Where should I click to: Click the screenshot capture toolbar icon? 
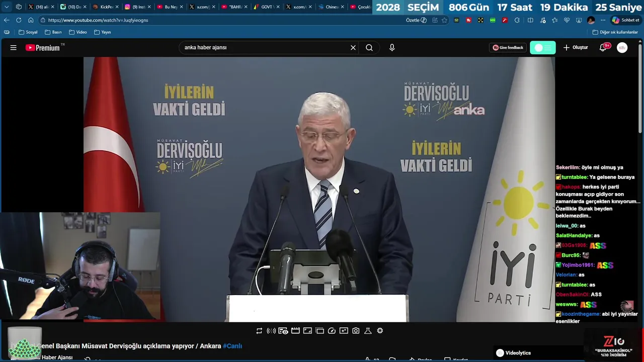tap(579, 20)
